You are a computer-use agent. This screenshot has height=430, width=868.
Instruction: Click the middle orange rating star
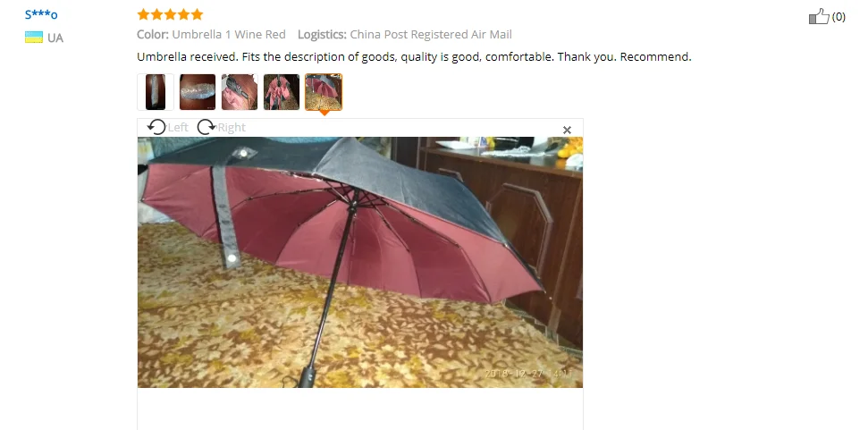(170, 14)
